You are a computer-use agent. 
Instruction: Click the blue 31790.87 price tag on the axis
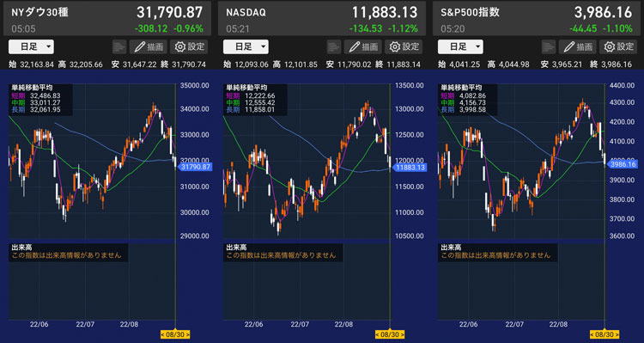pyautogui.click(x=194, y=167)
